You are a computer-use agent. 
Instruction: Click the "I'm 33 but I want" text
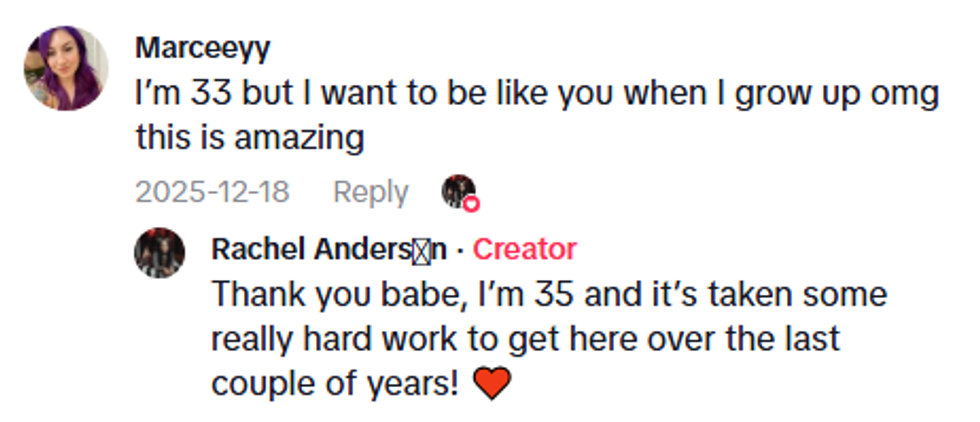(260, 94)
